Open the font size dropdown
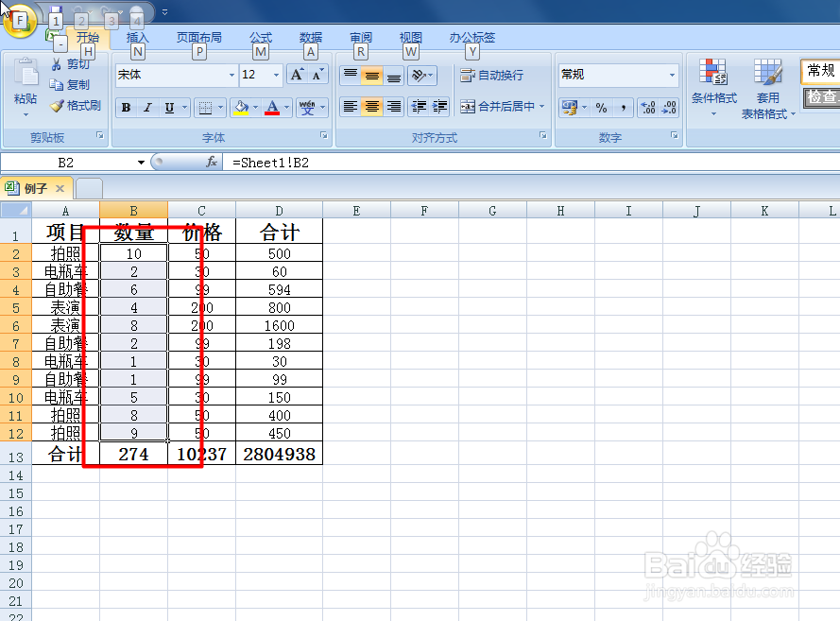 [x=275, y=75]
